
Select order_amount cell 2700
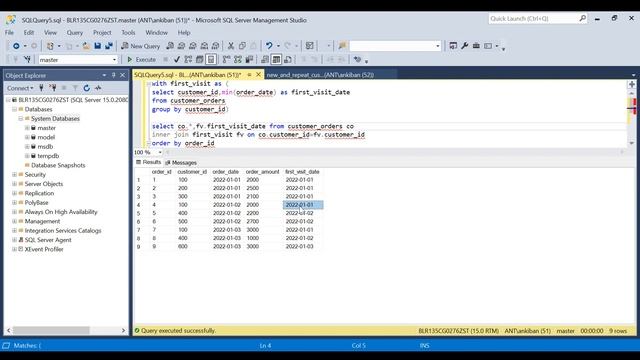coord(253,222)
